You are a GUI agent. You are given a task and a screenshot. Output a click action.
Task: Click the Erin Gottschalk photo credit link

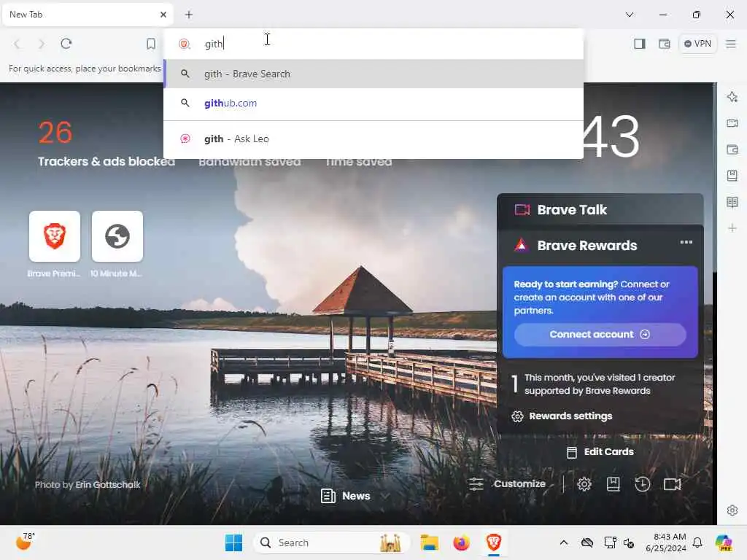point(108,485)
